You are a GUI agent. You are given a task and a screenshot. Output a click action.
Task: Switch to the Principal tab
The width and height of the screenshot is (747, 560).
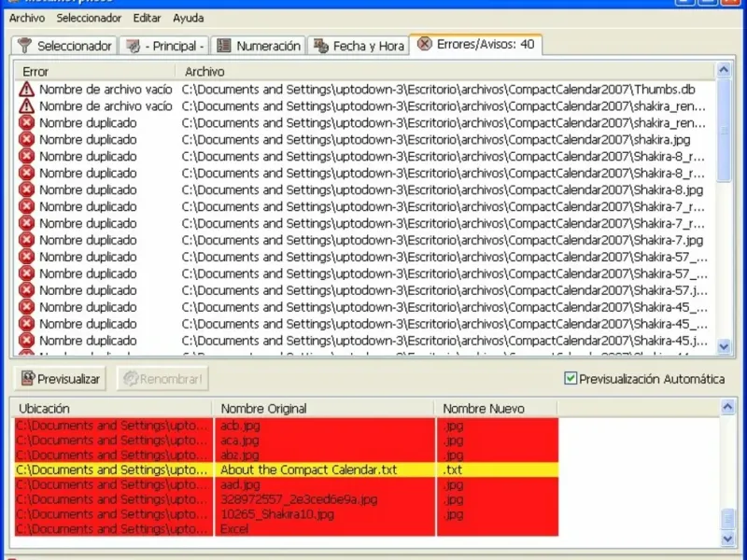coord(164,46)
